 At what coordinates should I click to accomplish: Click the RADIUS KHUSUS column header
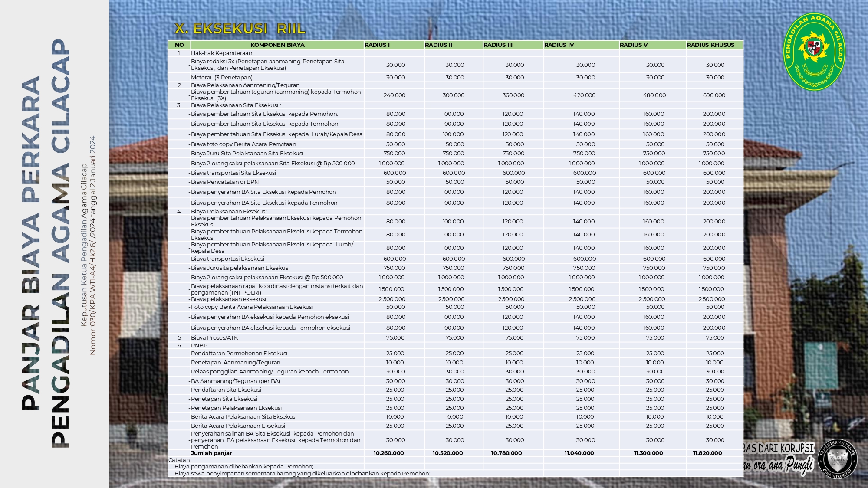point(714,45)
